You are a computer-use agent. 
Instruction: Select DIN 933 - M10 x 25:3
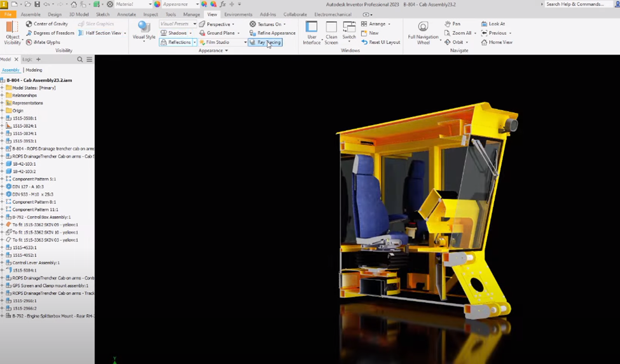33,194
